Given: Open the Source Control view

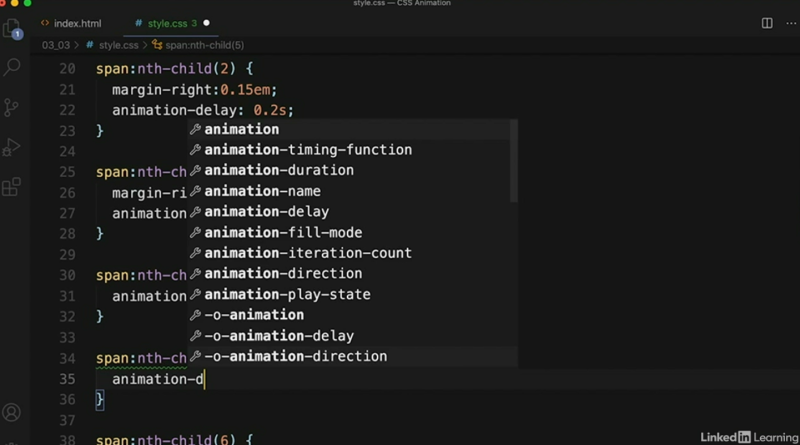Looking at the screenshot, I should [13, 107].
